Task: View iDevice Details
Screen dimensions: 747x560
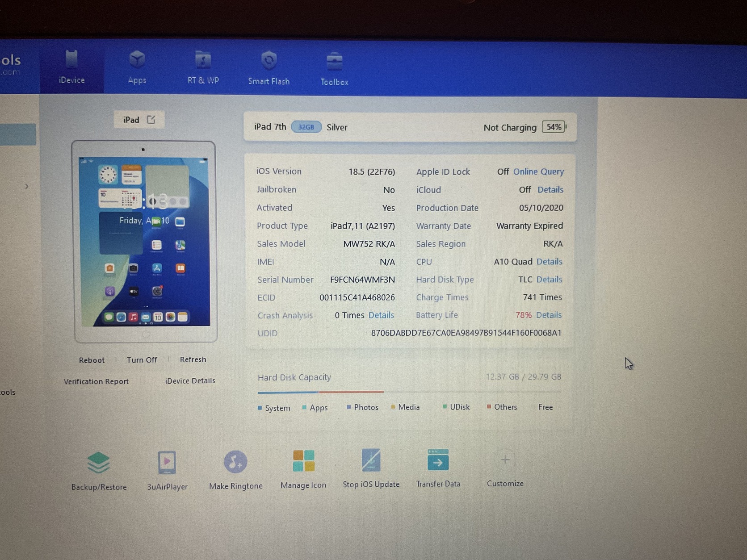Action: (x=190, y=380)
